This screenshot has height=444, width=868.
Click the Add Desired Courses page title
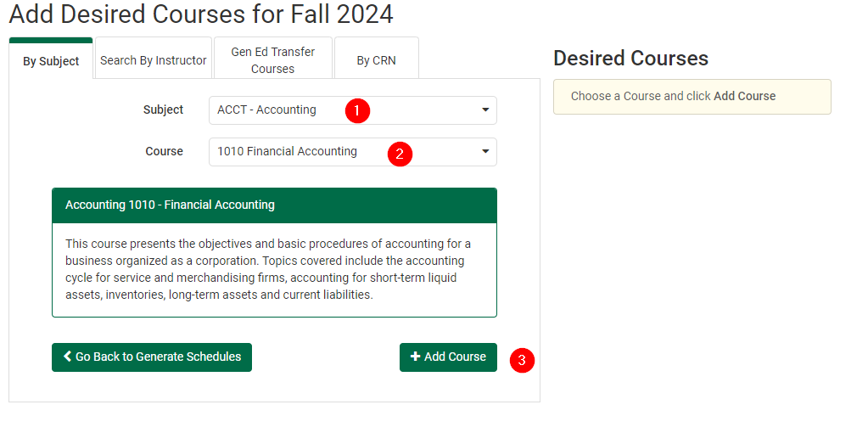[x=201, y=14]
